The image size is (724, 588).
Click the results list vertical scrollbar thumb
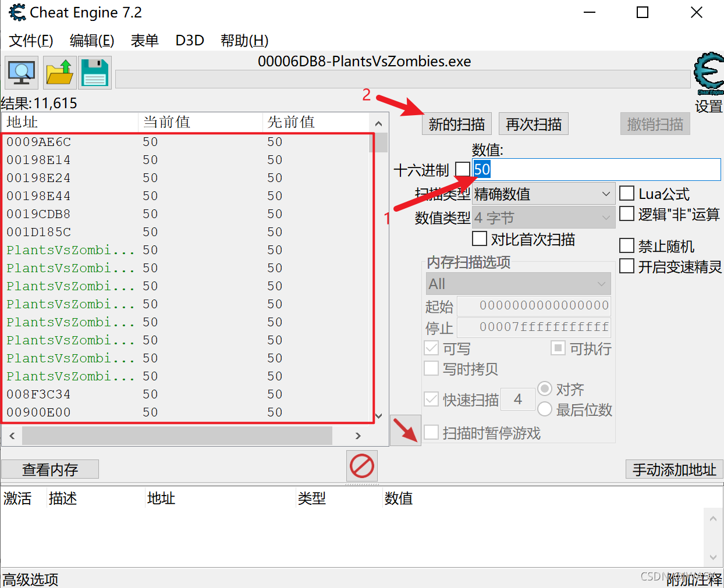(x=378, y=142)
